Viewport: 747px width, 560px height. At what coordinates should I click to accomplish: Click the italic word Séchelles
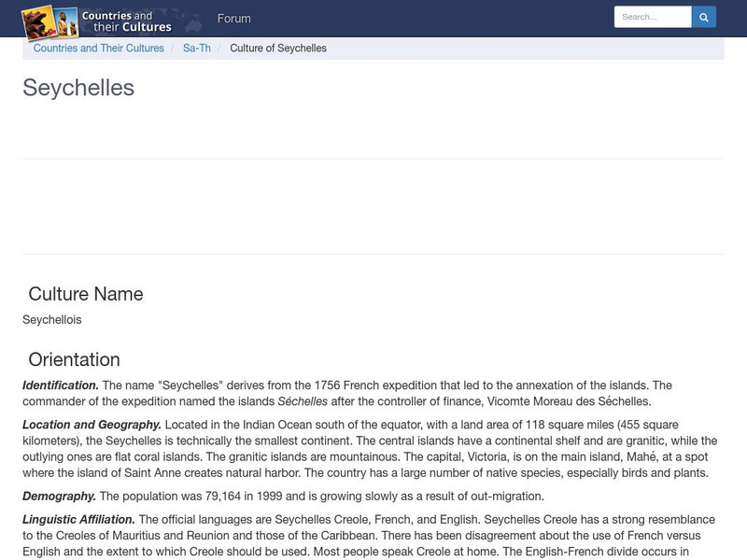(x=303, y=401)
